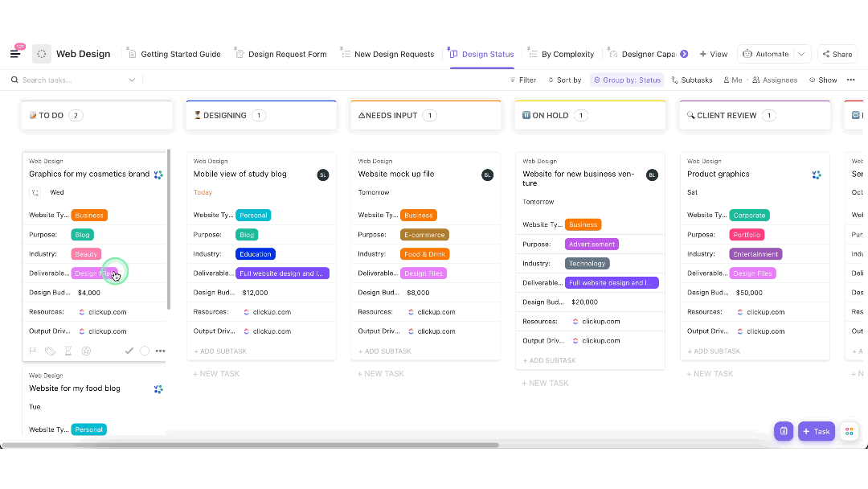The height and width of the screenshot is (489, 868).
Task: Collapse the DESIGNING column header
Action: tap(261, 115)
